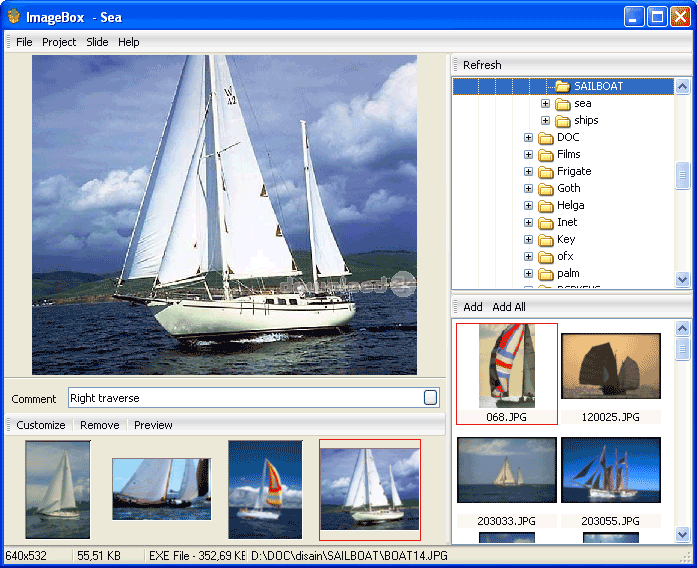Select the slide with striped spinnaker

point(265,489)
